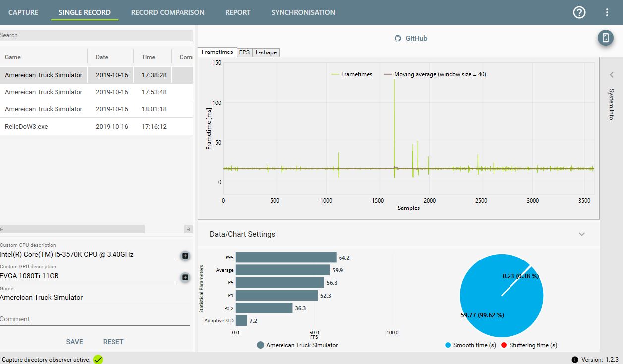623x364 pixels.
Task: Click the horizontal scrollbar right arrow
Action: tap(188, 229)
